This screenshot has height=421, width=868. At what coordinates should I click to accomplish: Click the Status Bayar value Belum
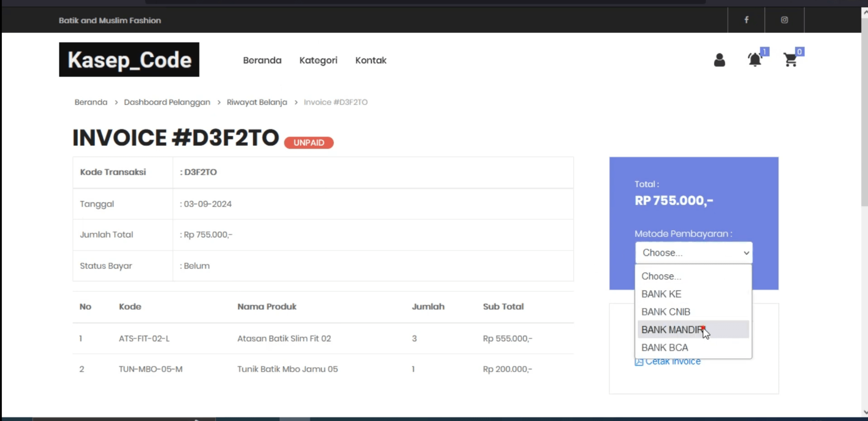pyautogui.click(x=197, y=266)
